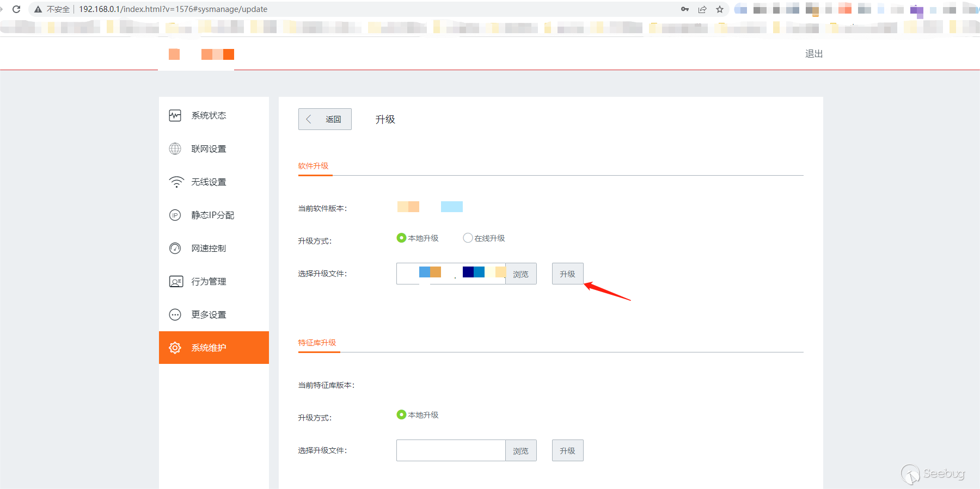
Task: Click 浏览 to choose signature library file
Action: click(x=520, y=450)
